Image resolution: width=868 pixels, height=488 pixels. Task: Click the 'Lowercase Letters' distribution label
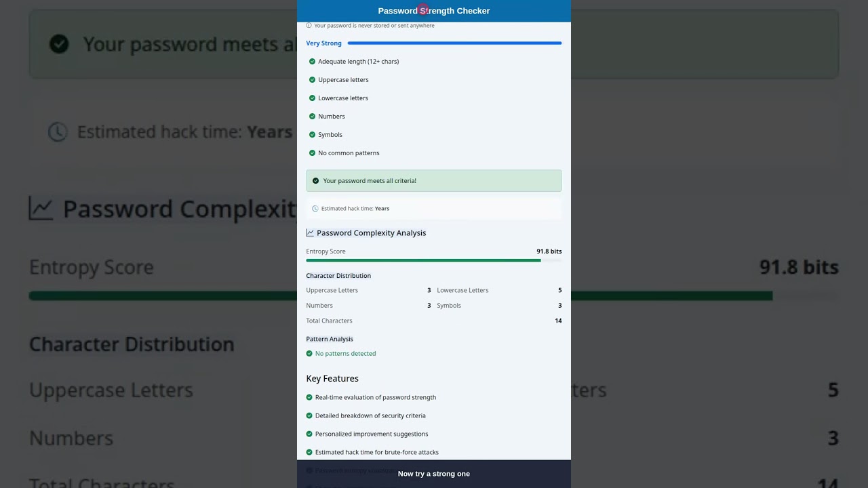coord(462,290)
